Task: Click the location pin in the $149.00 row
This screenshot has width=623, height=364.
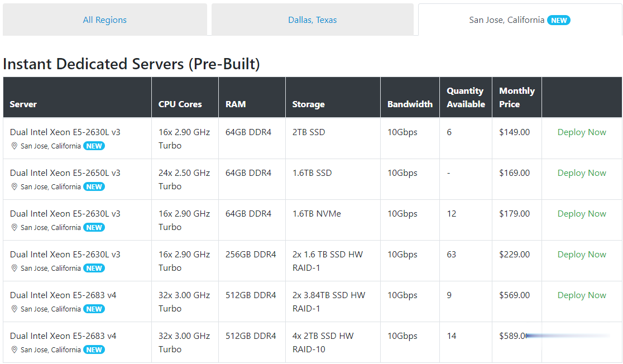Action: (15, 146)
